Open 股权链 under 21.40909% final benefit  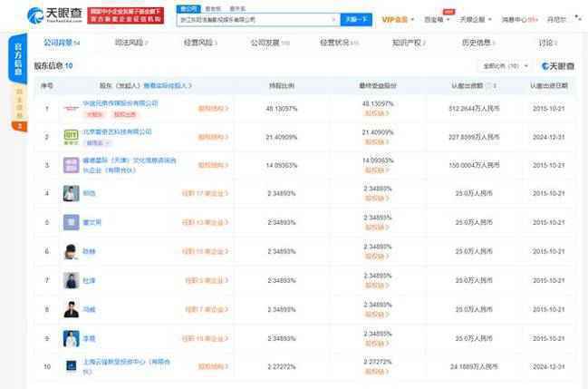pos(377,142)
